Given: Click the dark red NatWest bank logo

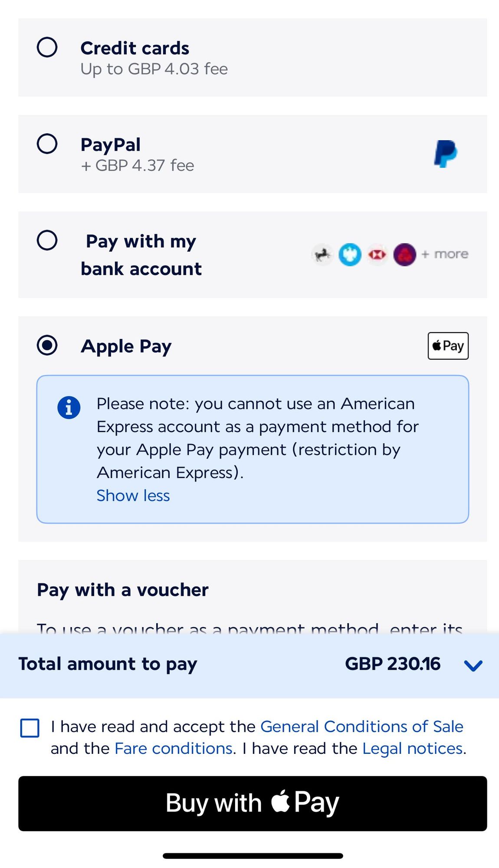Looking at the screenshot, I should point(404,254).
